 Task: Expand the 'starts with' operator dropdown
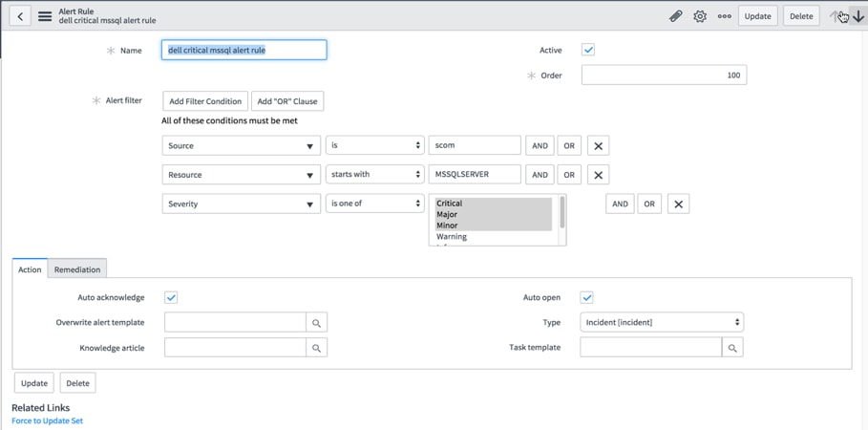click(x=374, y=175)
